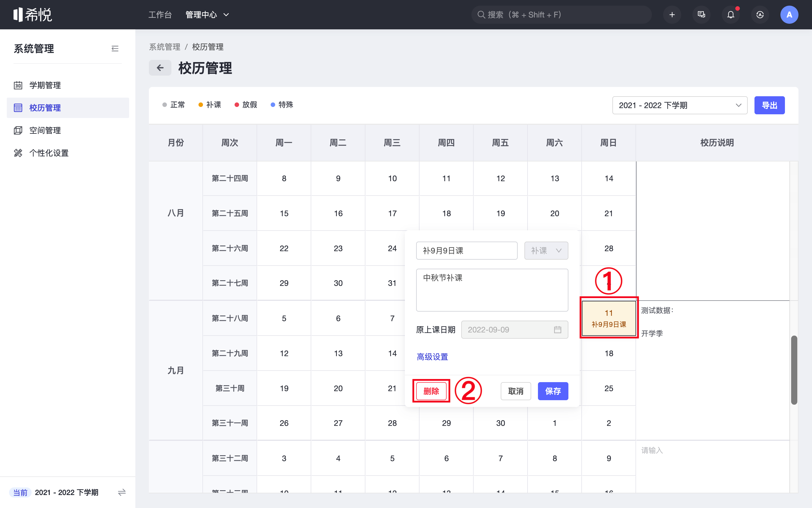
Task: Click day 22 in 第二十六周 row
Action: (x=284, y=248)
